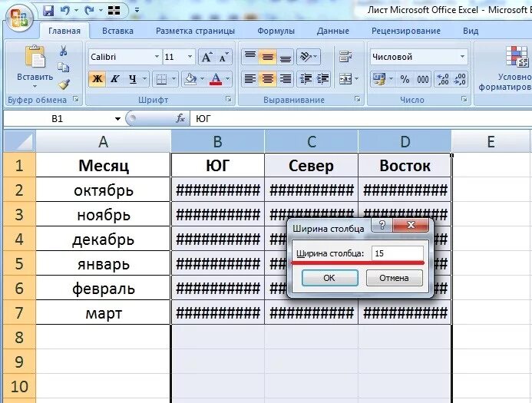Viewport: 532px width, 403px height.
Task: Select the cell containing февраль
Action: coord(103,288)
